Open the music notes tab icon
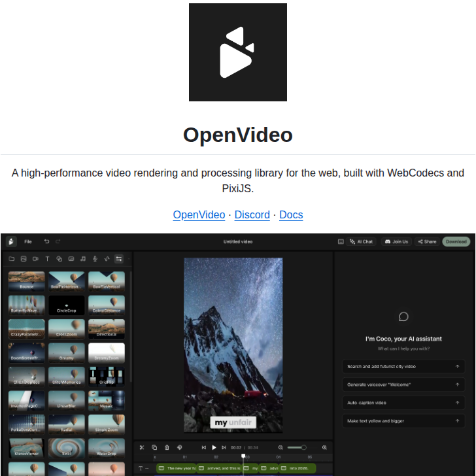Viewport: 476px width, 476px height. point(83,259)
